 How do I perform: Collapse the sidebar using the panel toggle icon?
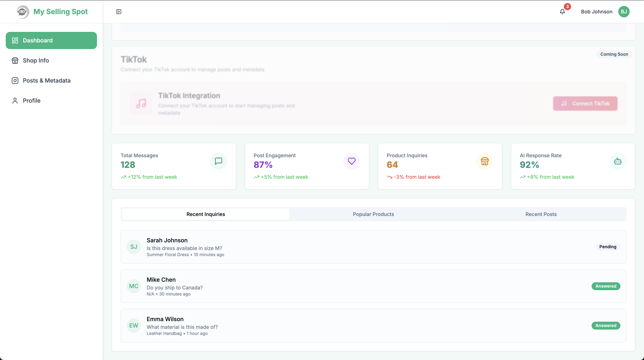coord(118,11)
